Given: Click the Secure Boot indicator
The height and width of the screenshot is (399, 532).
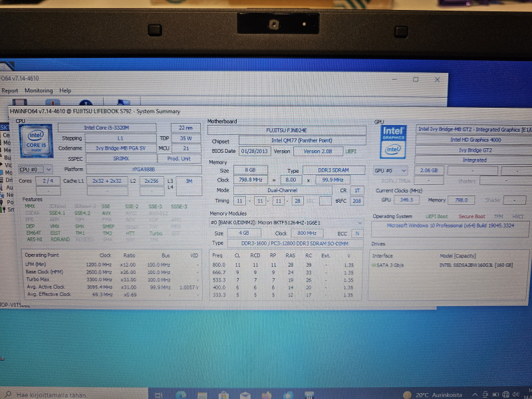Looking at the screenshot, I should click(x=472, y=217).
